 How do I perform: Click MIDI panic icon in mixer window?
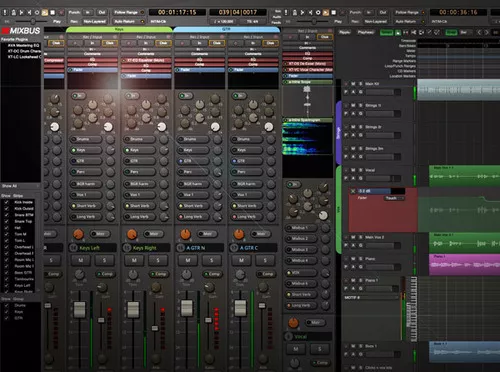[5, 13]
